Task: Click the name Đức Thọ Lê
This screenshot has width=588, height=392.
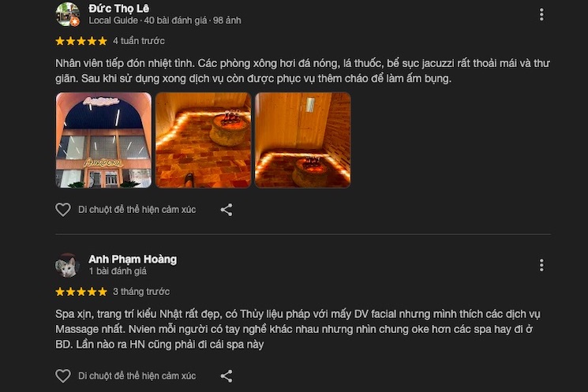Action: pos(119,8)
